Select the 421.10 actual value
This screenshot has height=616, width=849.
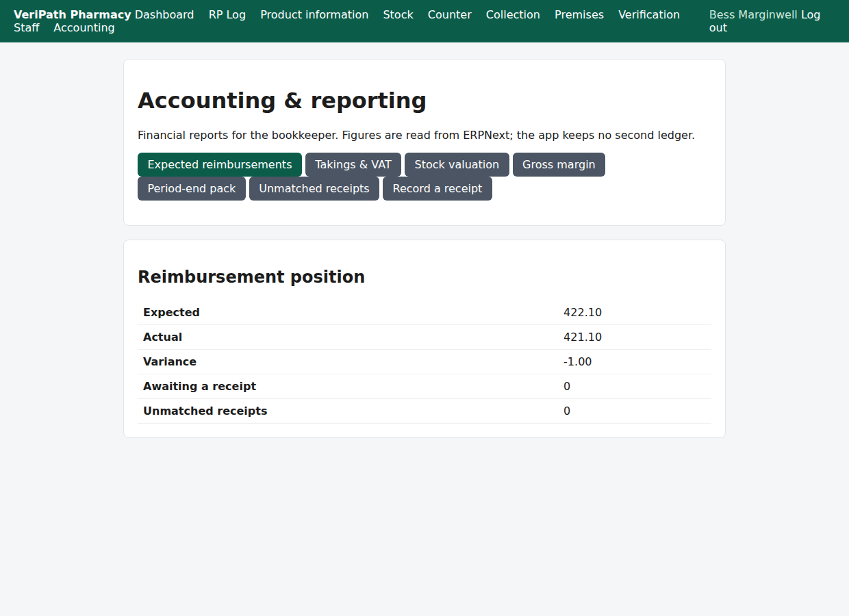(x=583, y=337)
